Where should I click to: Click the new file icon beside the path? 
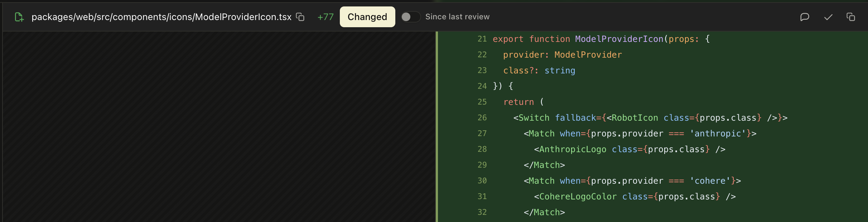19,17
